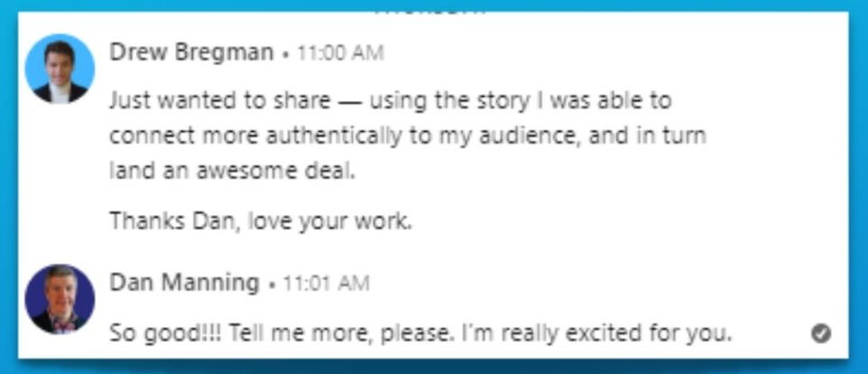The image size is (868, 374).
Task: Click the 11:00 AM timestamp
Action: pyautogui.click(x=339, y=53)
